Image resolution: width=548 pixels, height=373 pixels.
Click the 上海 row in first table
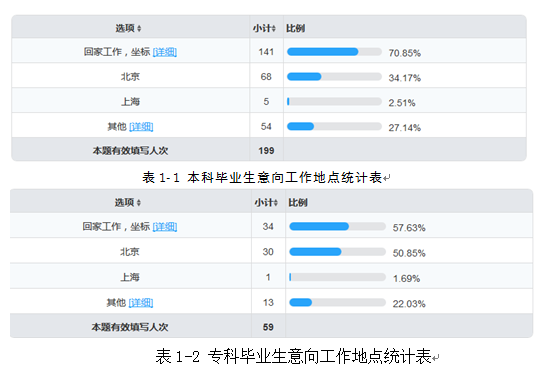(269, 102)
